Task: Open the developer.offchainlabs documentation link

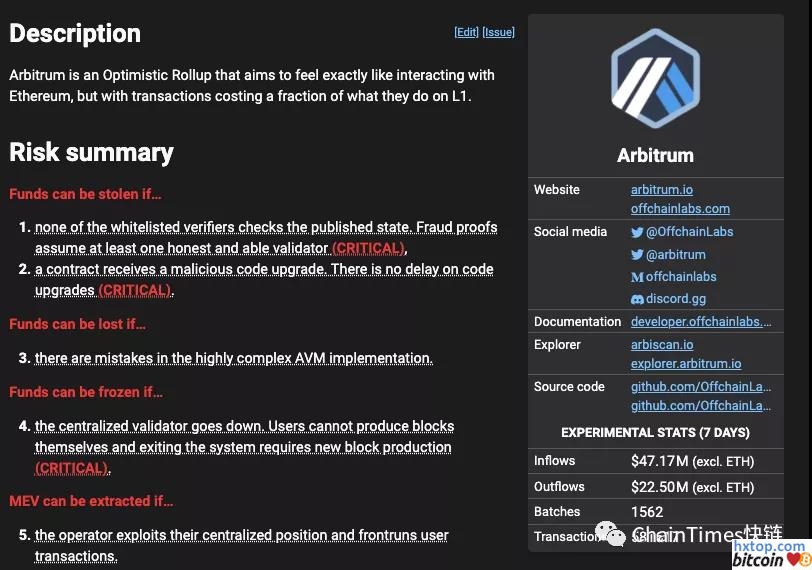Action: point(701,322)
